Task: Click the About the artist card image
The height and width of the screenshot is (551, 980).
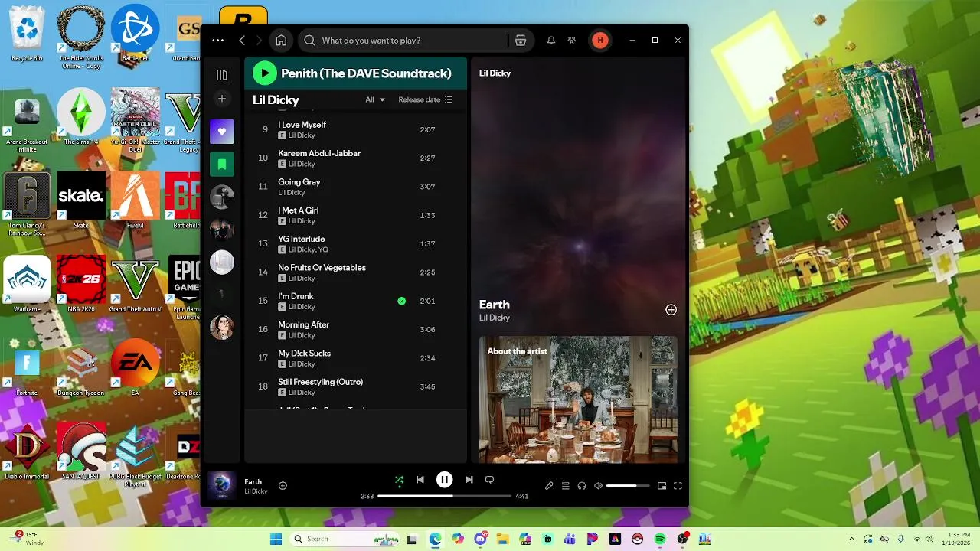Action: [x=578, y=399]
